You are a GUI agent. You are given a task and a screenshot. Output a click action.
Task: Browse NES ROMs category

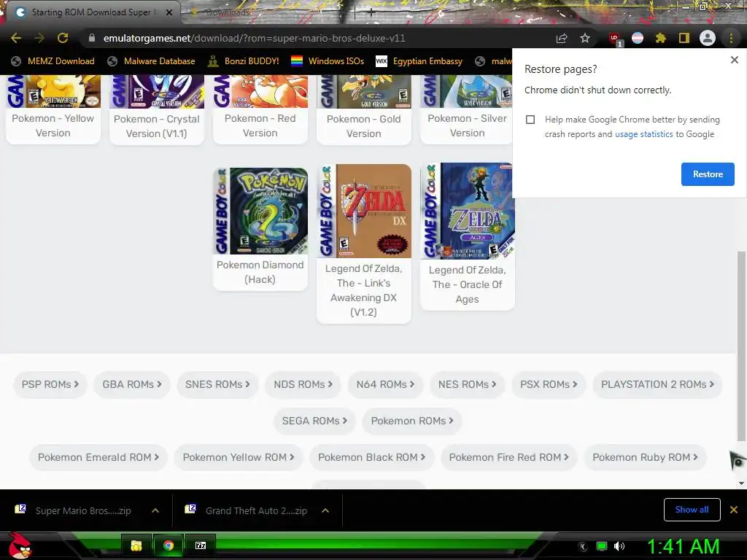point(468,384)
